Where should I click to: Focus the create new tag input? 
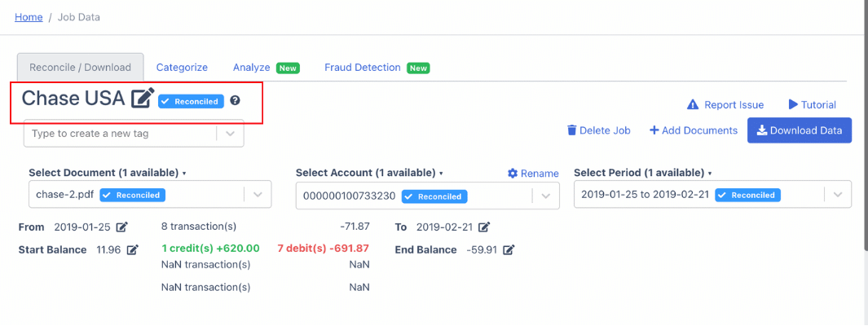[x=120, y=134]
